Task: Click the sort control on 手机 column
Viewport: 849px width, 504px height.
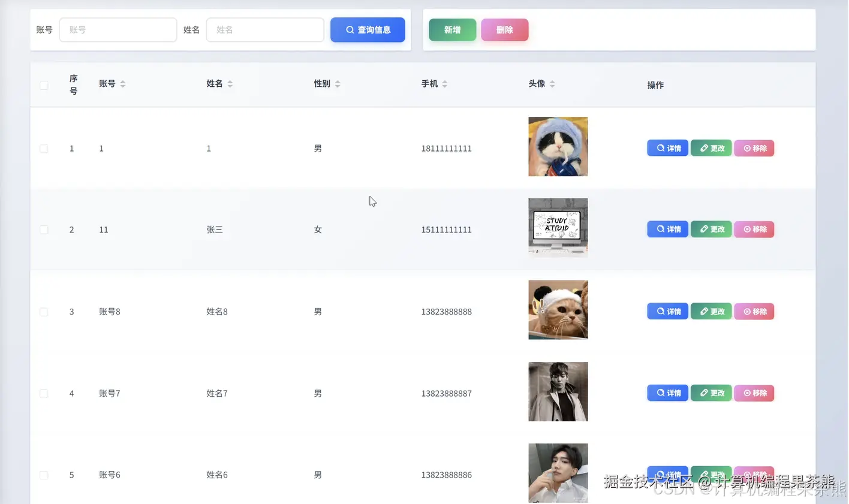Action: coord(444,84)
